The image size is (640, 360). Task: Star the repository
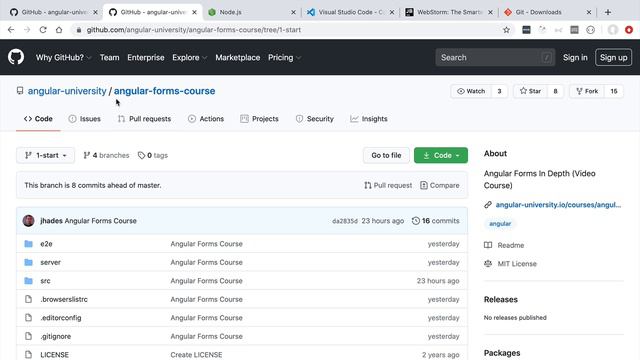tap(530, 91)
